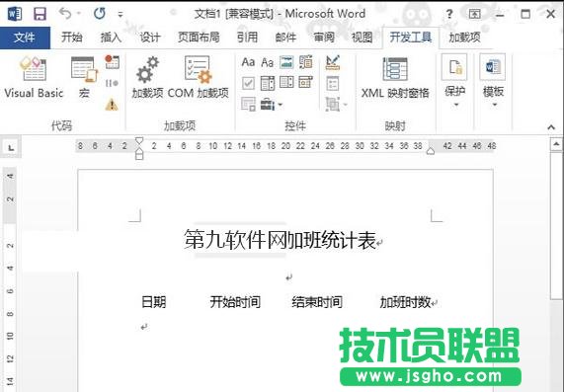Select the 开发工具 tab
Image resolution: width=564 pixels, height=392 pixels.
click(411, 38)
